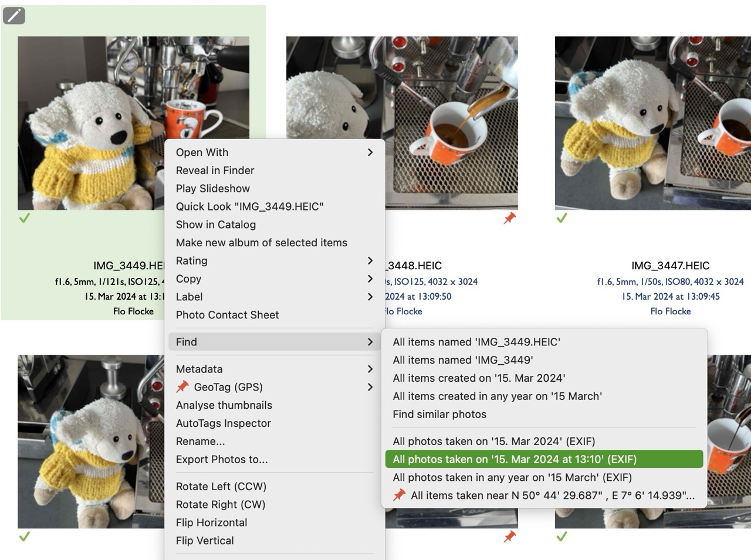751x560 pixels.
Task: Click the GeoTag (GPS) pin icon in the menu
Action: pos(182,387)
